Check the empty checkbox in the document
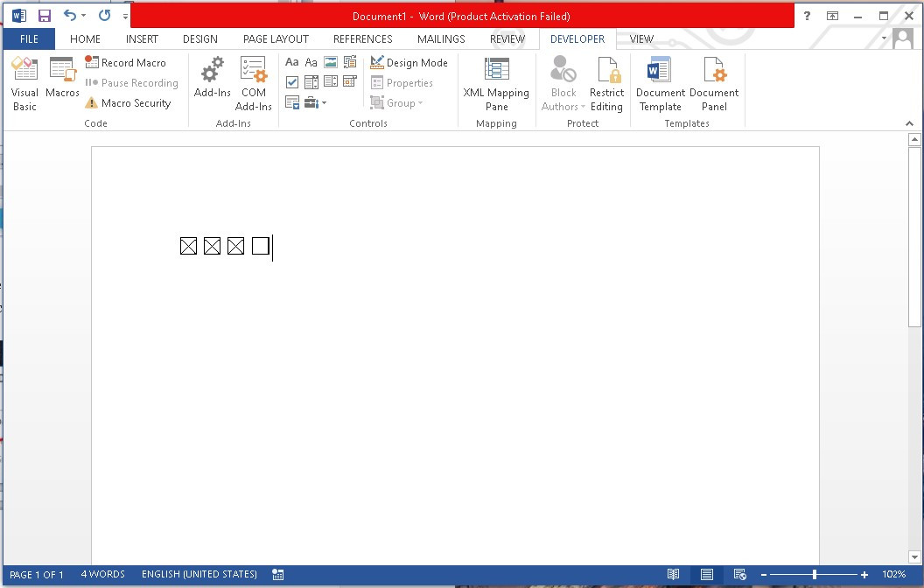Image resolution: width=924 pixels, height=588 pixels. 260,246
